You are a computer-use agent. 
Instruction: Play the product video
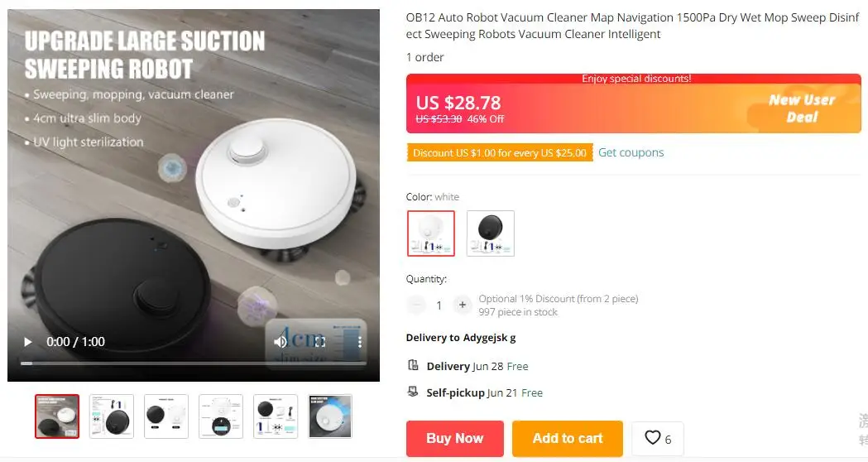click(27, 342)
